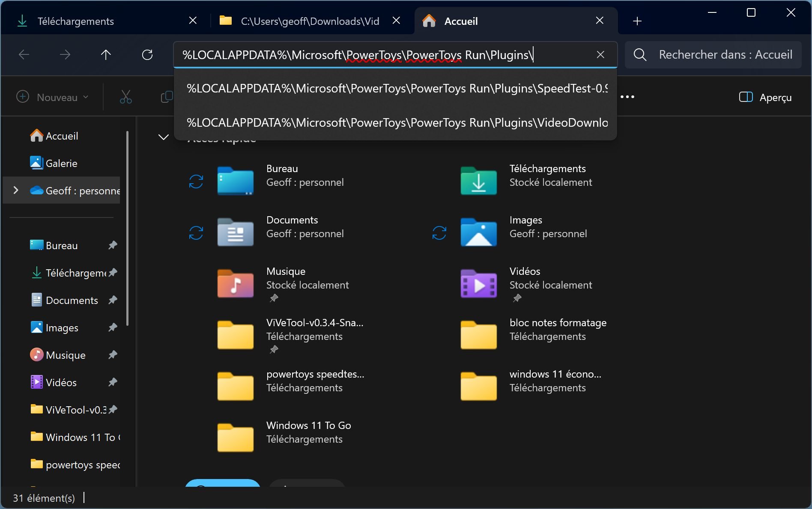Close the Téléchargements tab

click(x=193, y=21)
